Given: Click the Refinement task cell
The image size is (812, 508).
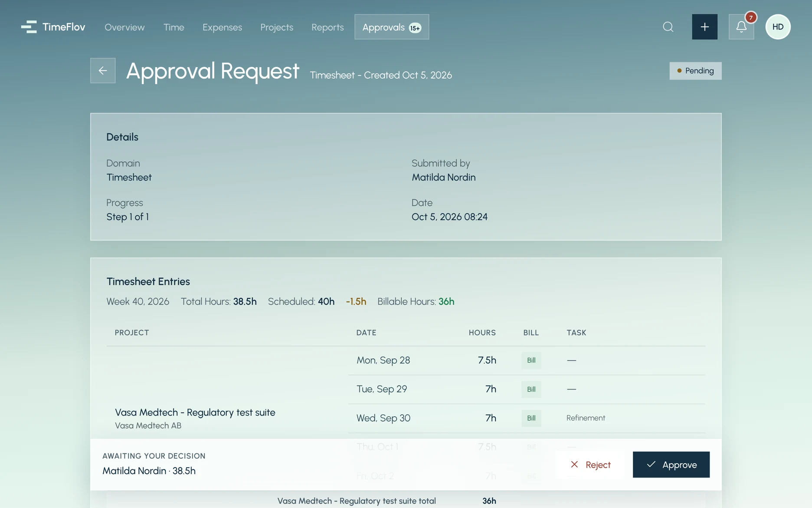Looking at the screenshot, I should coord(586,418).
